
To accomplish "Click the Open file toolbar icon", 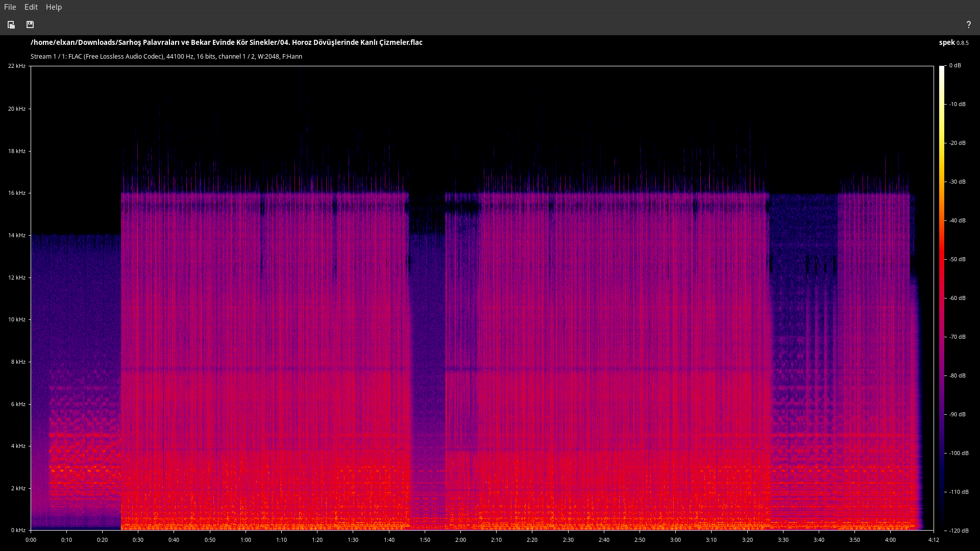I will tap(11, 24).
